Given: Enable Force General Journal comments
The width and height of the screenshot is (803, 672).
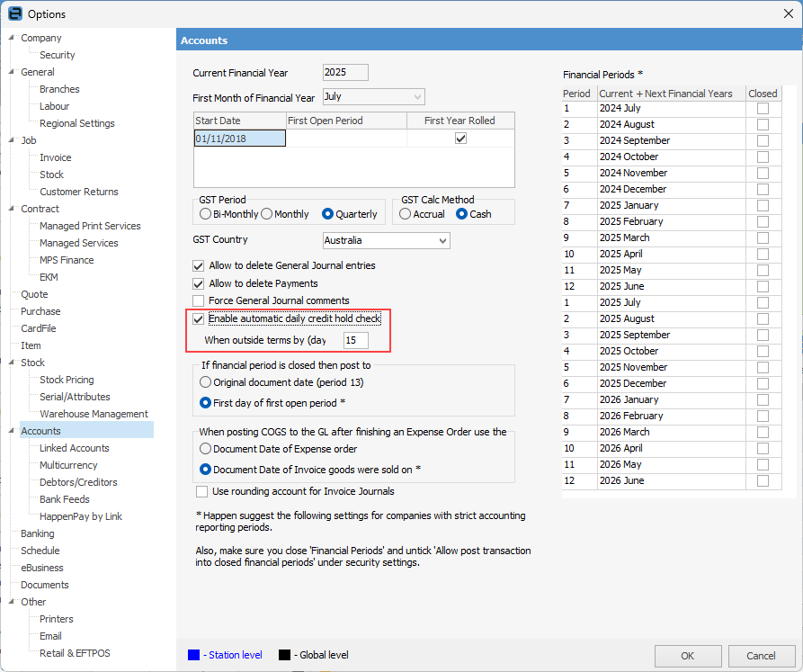Looking at the screenshot, I should 198,300.
